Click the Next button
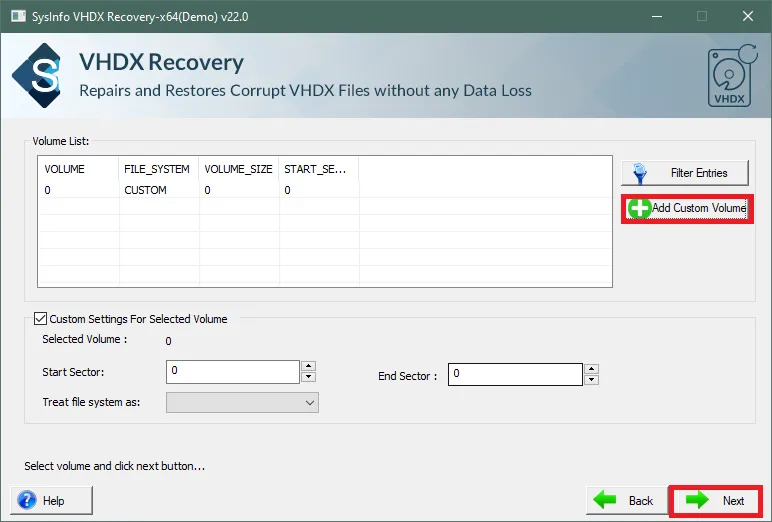Image resolution: width=772 pixels, height=522 pixels. pos(715,501)
